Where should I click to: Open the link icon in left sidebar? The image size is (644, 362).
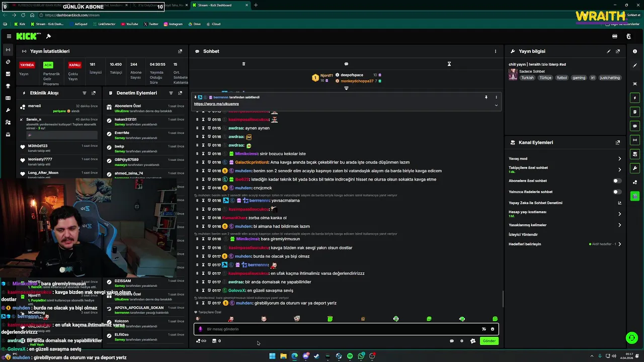tap(8, 62)
